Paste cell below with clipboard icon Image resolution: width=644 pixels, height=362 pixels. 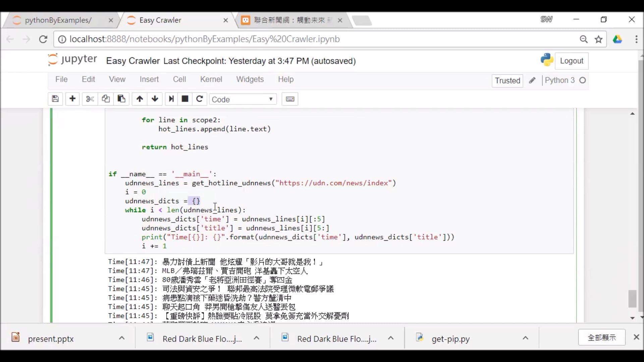coord(121,99)
